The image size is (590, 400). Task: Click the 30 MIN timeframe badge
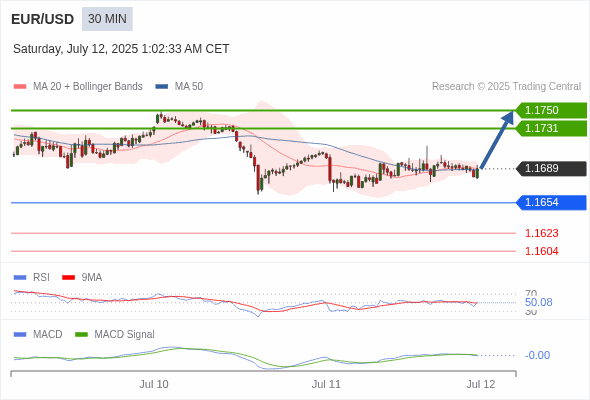coord(107,19)
